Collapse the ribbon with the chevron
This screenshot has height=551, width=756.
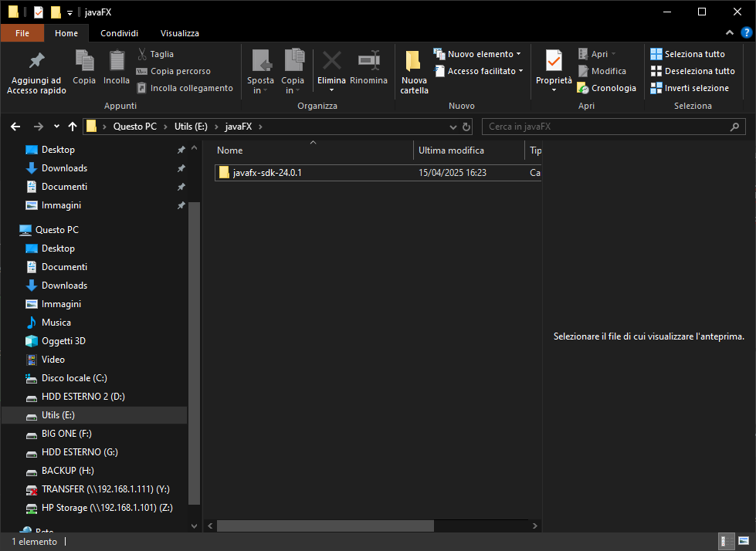730,32
